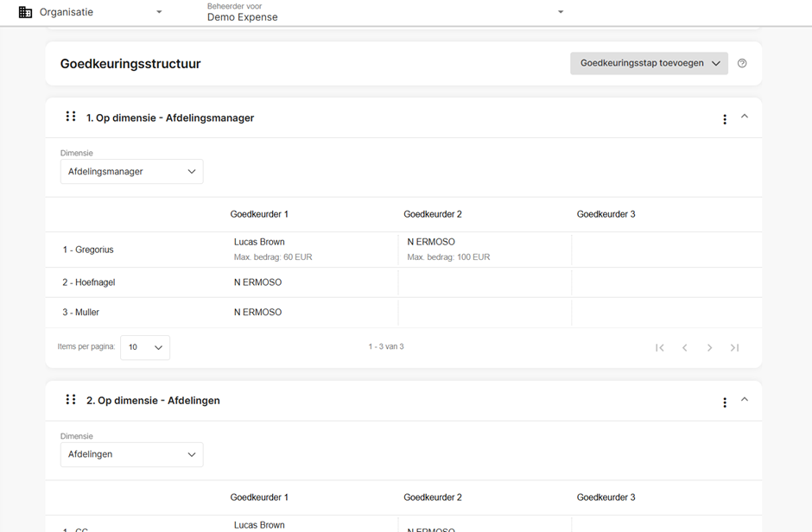Screen dimensions: 812x532
Task: Click Max. bedrag: 100 EUR text
Action: point(448,257)
